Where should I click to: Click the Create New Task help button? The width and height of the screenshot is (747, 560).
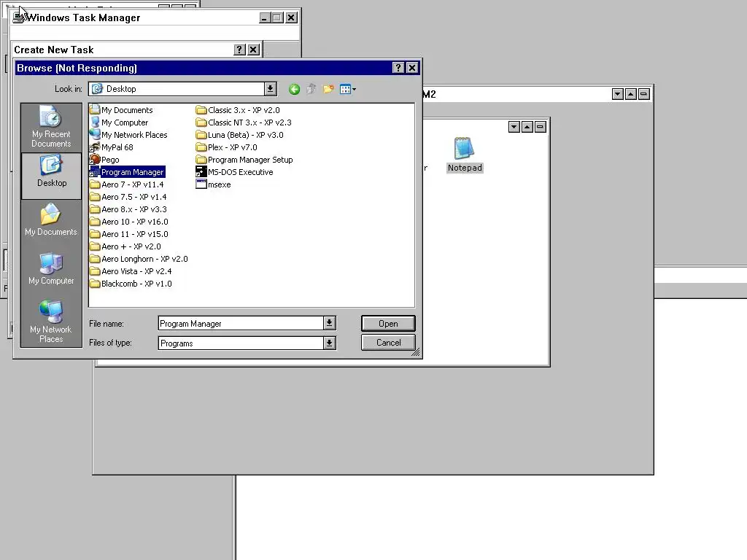coord(239,50)
